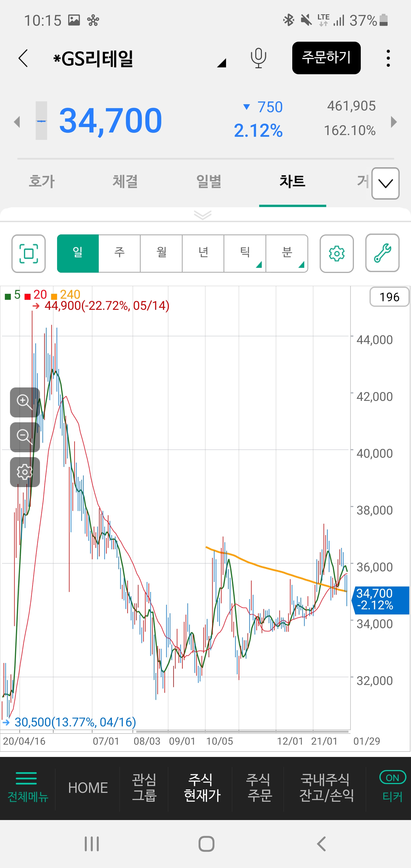Show next stock with right triangle
This screenshot has height=868, width=411.
click(x=394, y=122)
